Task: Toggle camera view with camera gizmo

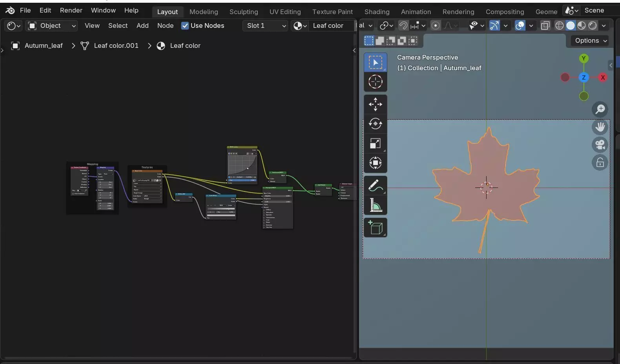Action: pyautogui.click(x=600, y=145)
